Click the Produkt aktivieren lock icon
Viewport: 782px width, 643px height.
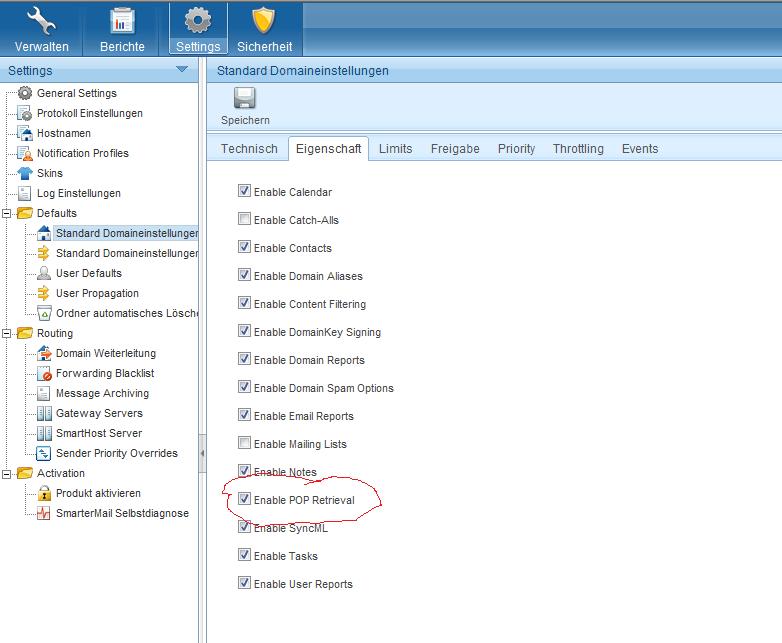44,493
